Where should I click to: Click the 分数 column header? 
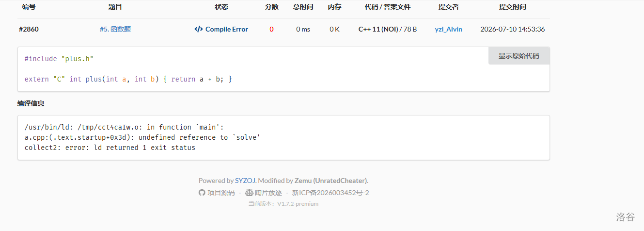pos(271,7)
